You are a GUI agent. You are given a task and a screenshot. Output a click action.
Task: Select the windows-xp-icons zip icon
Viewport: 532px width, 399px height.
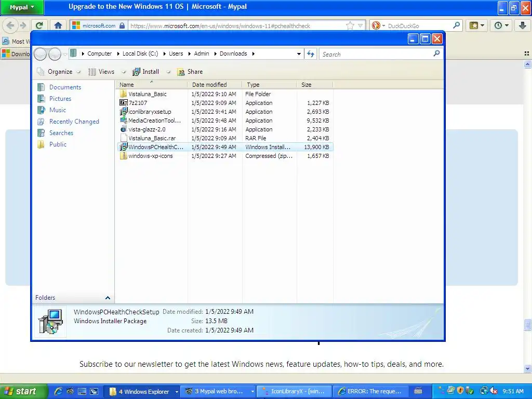(x=124, y=156)
